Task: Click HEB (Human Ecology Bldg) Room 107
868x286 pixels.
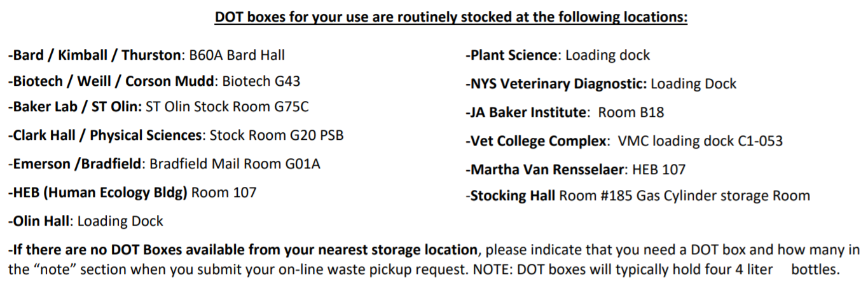Action: tap(132, 192)
